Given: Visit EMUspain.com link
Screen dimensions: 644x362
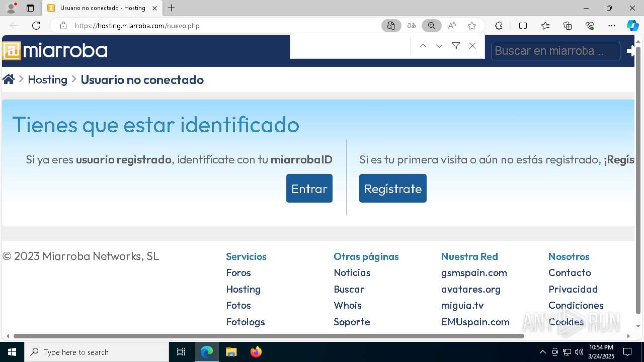Looking at the screenshot, I should pyautogui.click(x=475, y=322).
